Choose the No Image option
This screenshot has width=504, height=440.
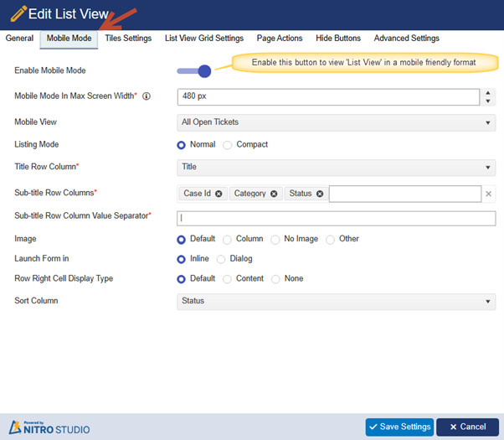(x=275, y=240)
